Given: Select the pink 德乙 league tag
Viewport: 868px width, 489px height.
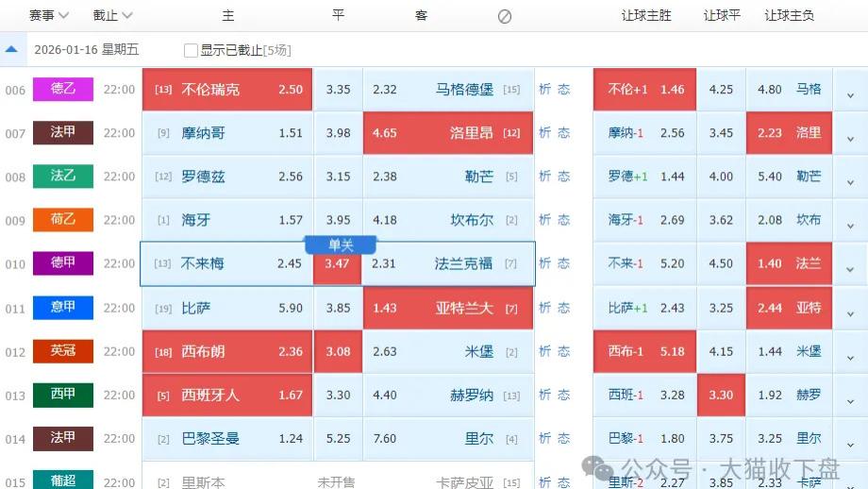Looking at the screenshot, I should coord(63,89).
